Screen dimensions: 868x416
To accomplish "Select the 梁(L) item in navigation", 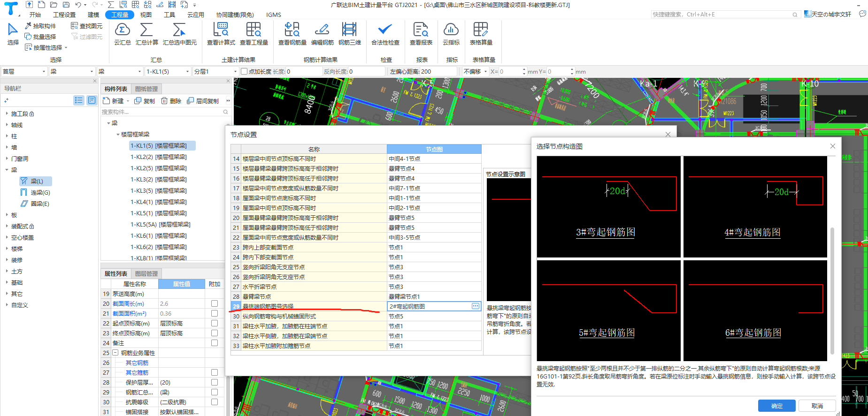I will pyautogui.click(x=36, y=181).
